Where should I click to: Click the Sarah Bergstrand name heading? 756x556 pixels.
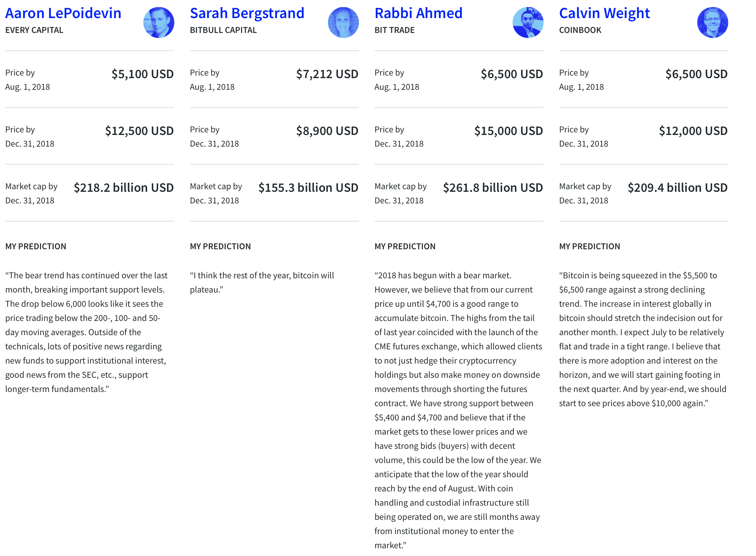point(247,14)
